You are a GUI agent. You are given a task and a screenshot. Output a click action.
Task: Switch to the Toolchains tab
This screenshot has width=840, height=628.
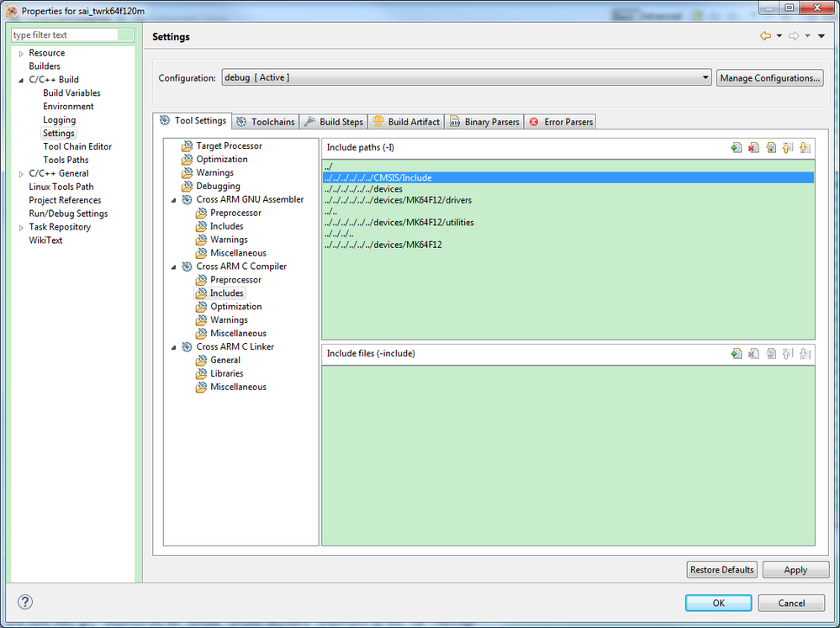[x=266, y=122]
